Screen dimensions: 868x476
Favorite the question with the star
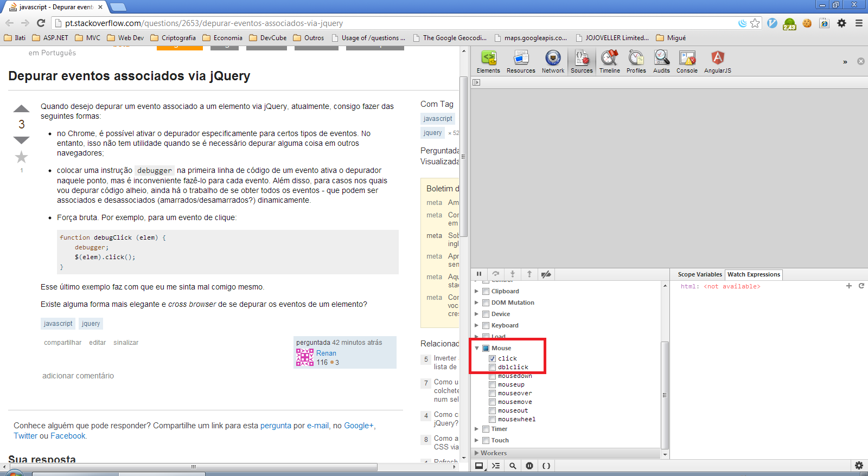(21, 157)
